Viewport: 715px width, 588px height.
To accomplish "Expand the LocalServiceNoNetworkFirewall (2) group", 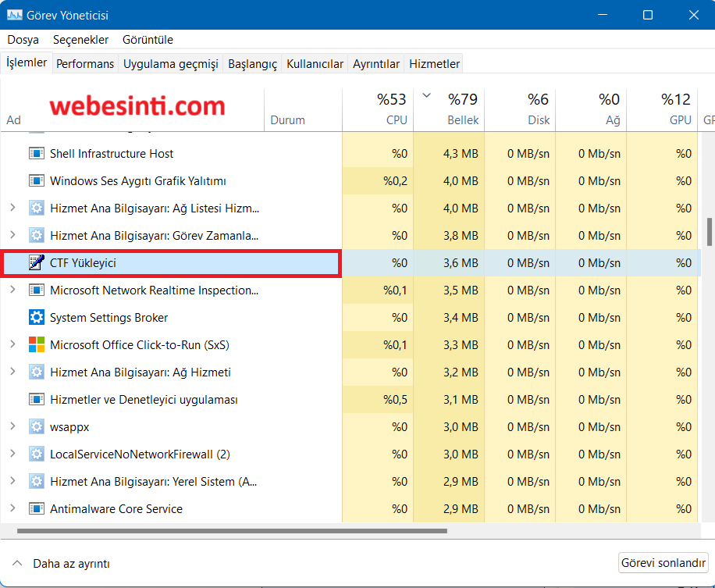I will (x=12, y=454).
